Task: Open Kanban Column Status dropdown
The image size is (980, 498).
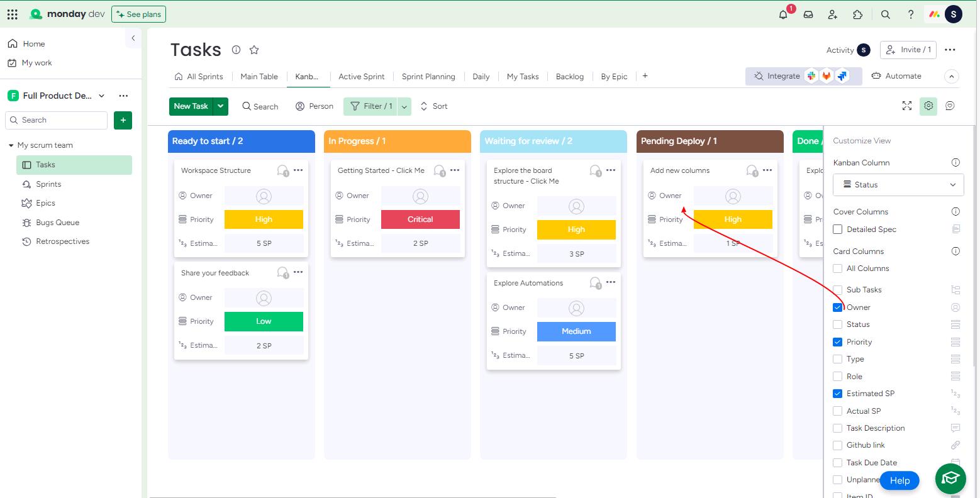Action: pos(898,185)
